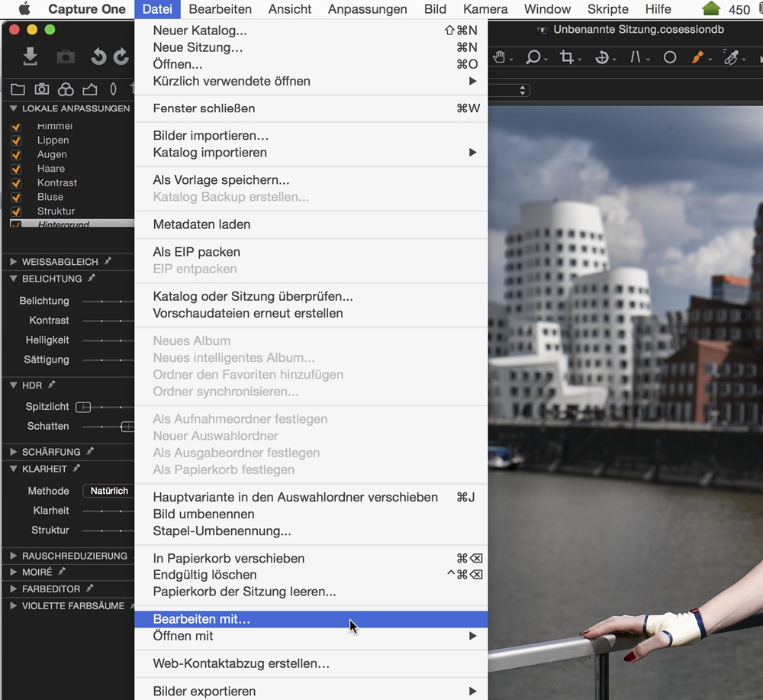Image resolution: width=763 pixels, height=700 pixels.
Task: Open Kürzlich verwendete öffnen submenu
Action: 311,81
